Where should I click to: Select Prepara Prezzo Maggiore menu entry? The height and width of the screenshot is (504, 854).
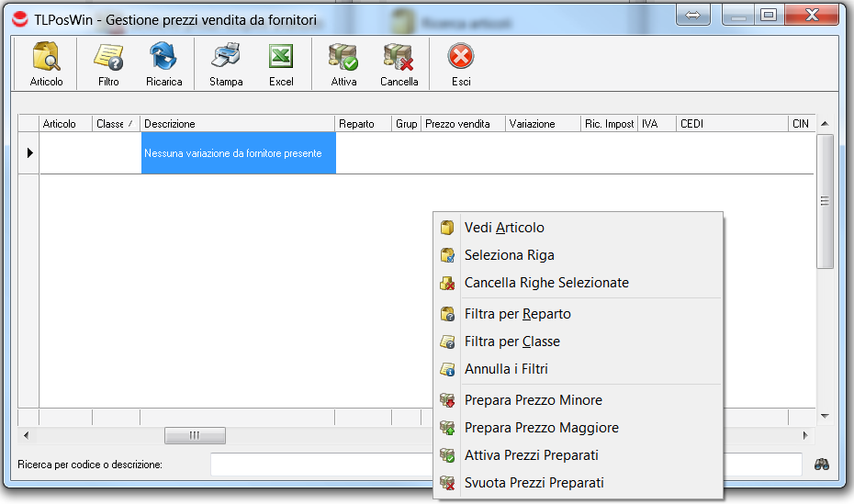[x=578, y=428]
